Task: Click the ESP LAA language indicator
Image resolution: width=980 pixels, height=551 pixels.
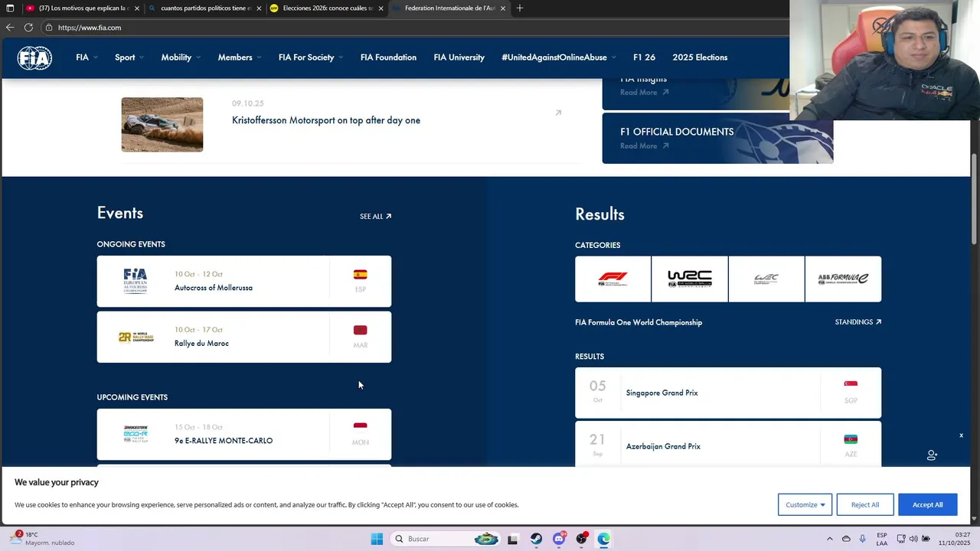Action: click(x=882, y=539)
